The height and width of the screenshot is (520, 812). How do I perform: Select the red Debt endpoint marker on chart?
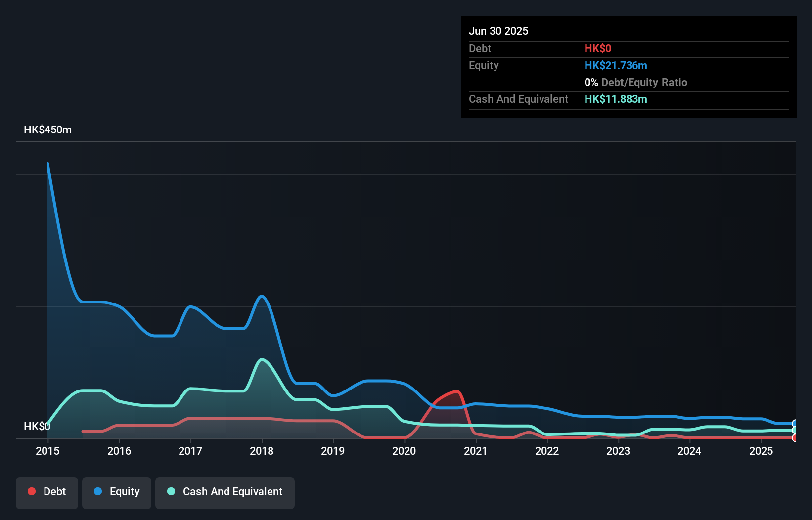coord(794,438)
